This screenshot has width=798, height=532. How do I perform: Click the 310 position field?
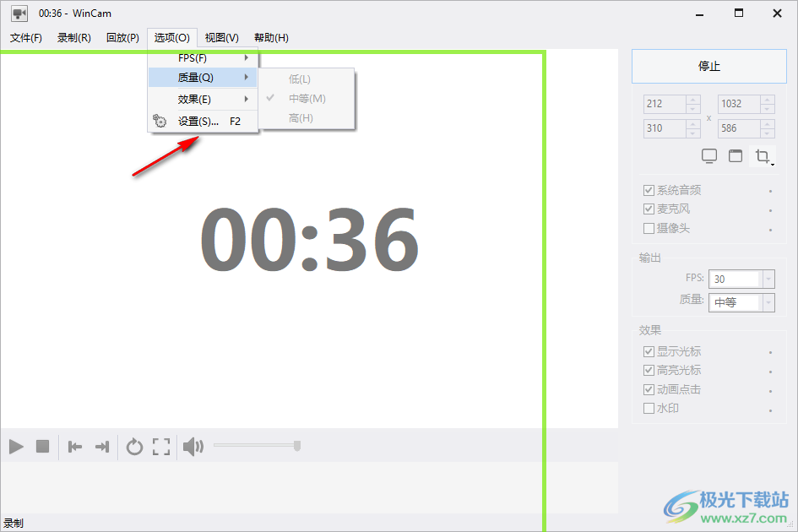(x=665, y=128)
